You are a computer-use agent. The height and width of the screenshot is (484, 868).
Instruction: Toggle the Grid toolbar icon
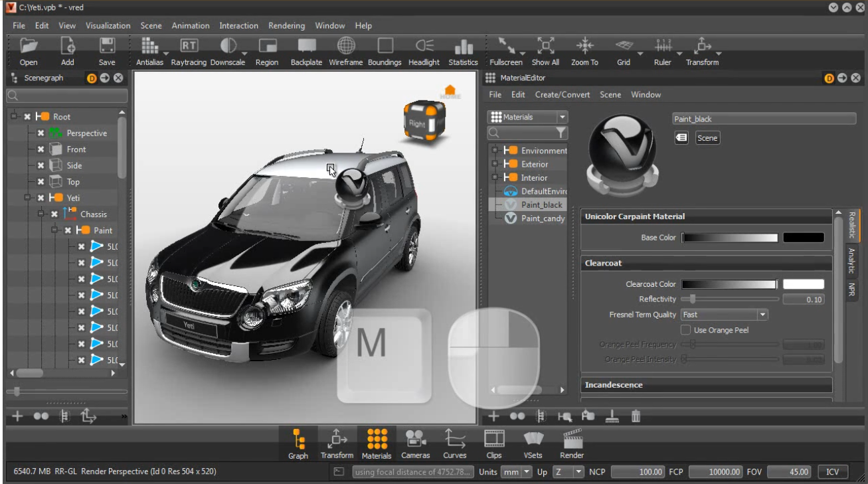coord(624,46)
